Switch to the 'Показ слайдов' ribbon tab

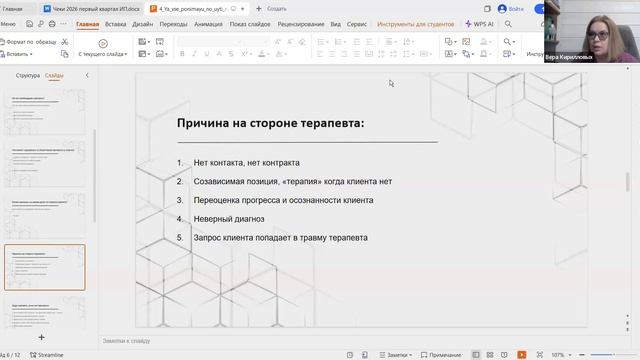click(x=250, y=24)
